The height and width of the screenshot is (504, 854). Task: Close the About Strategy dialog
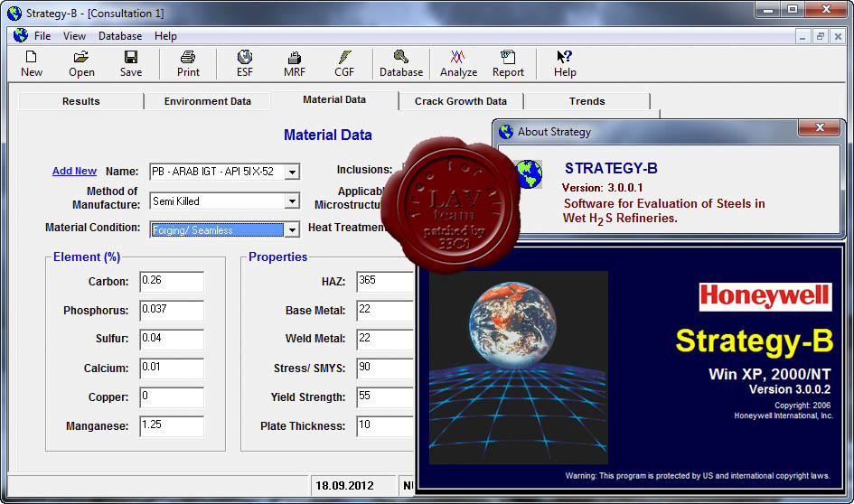click(819, 128)
